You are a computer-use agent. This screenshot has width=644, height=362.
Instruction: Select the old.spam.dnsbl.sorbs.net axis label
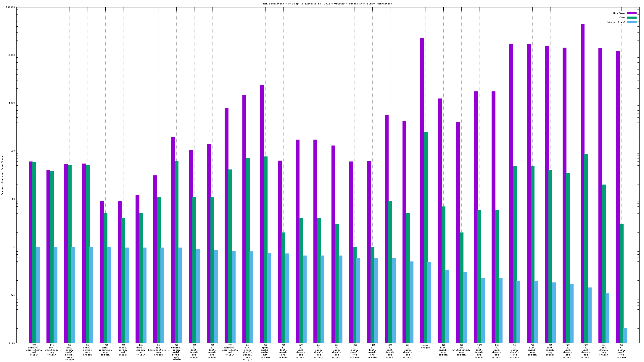tap(248, 353)
